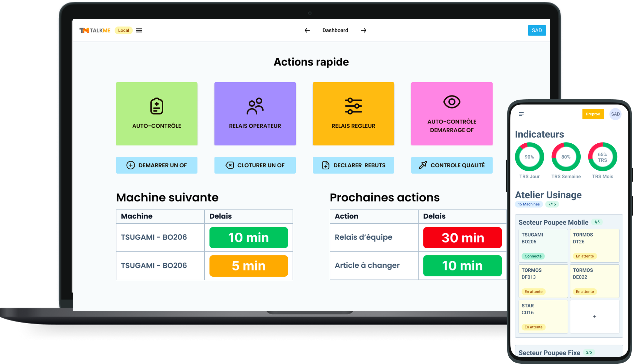The height and width of the screenshot is (364, 633).
Task: Open the blue SAD user menu
Action: click(x=536, y=30)
